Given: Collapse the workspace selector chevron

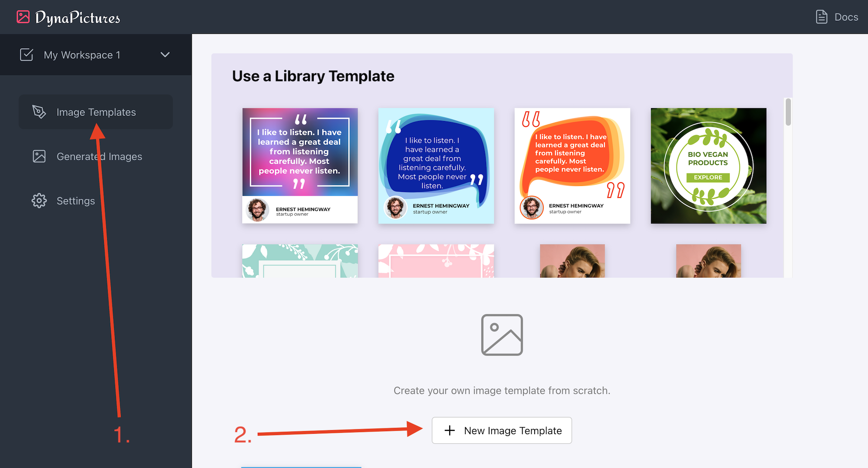Looking at the screenshot, I should (164, 55).
